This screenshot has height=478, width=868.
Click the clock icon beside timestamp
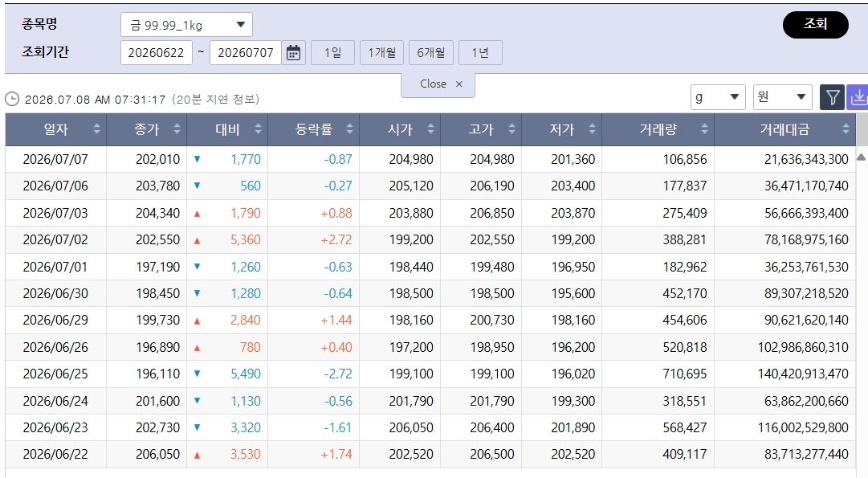tap(12, 99)
